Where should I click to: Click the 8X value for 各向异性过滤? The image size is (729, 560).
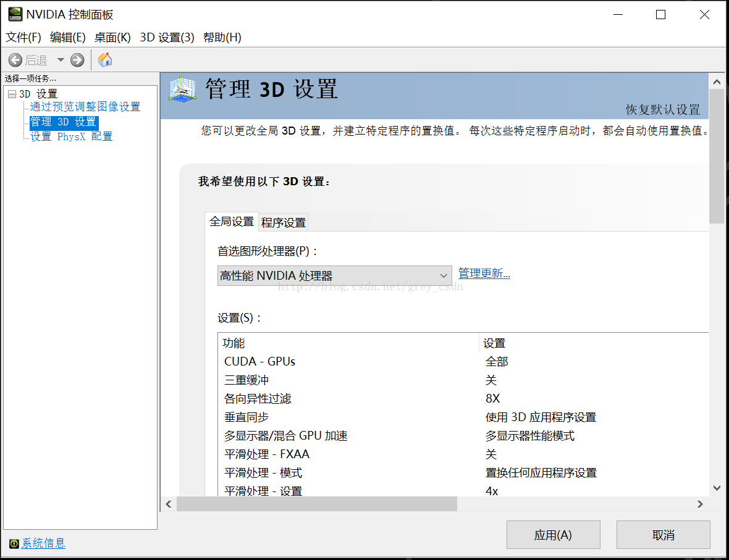493,399
